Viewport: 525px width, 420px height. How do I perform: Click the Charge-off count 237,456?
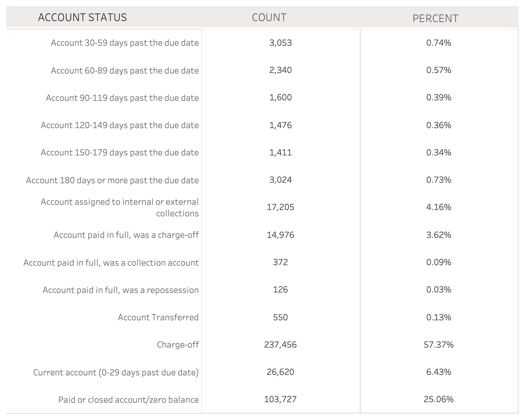pos(280,345)
